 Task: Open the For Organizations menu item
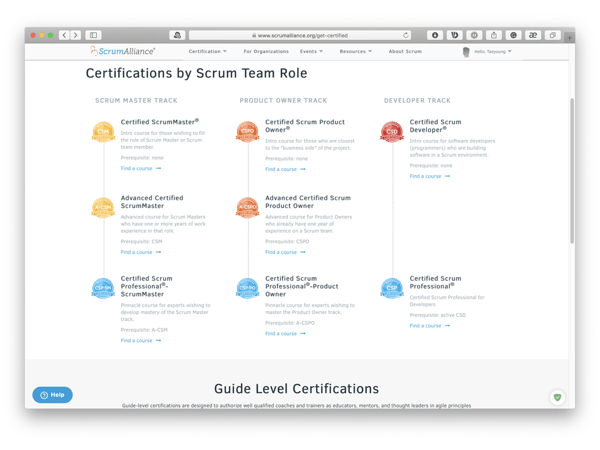(x=266, y=51)
